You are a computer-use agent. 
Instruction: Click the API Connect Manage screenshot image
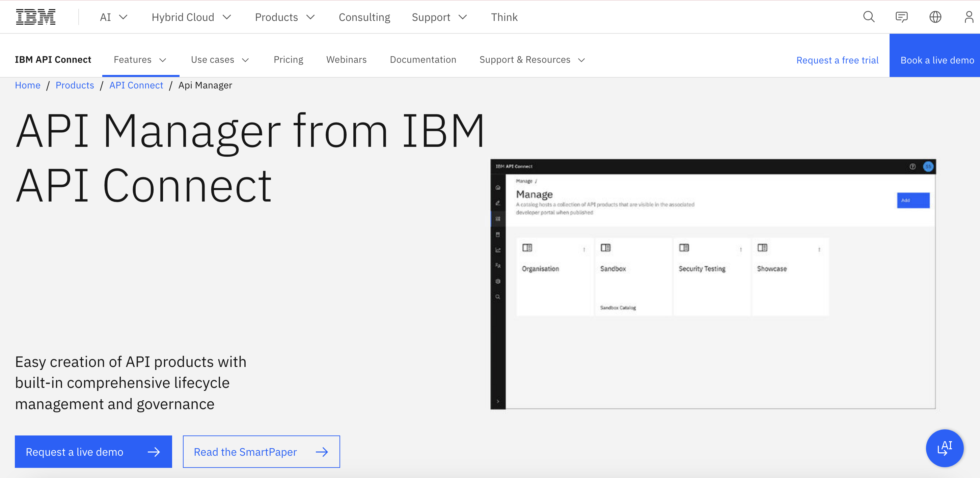pos(713,284)
